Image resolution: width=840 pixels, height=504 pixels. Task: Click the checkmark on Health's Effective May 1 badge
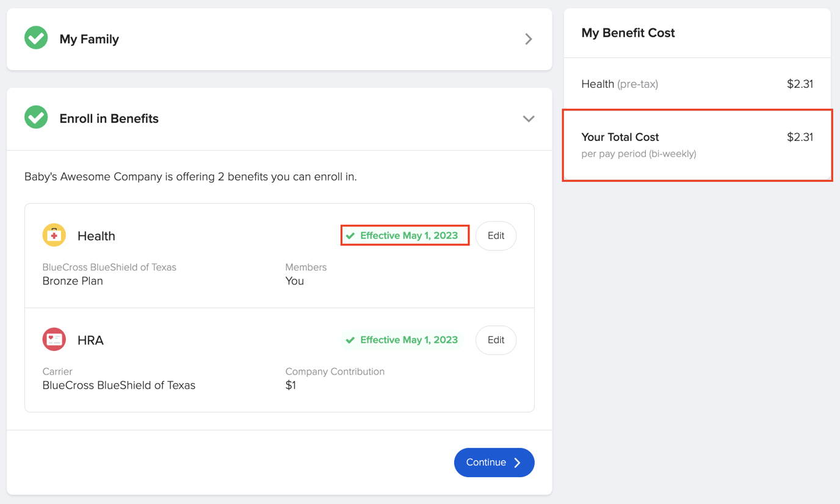coord(350,236)
